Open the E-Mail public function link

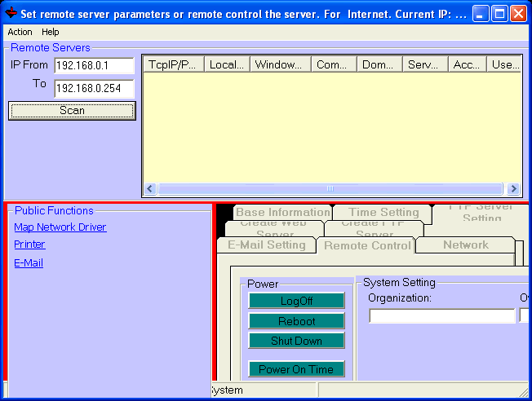coord(29,263)
